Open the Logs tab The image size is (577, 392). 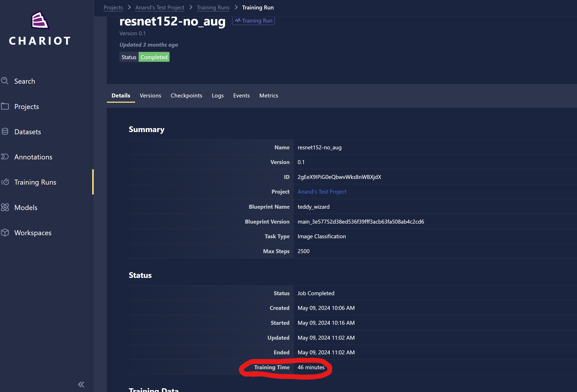click(218, 95)
